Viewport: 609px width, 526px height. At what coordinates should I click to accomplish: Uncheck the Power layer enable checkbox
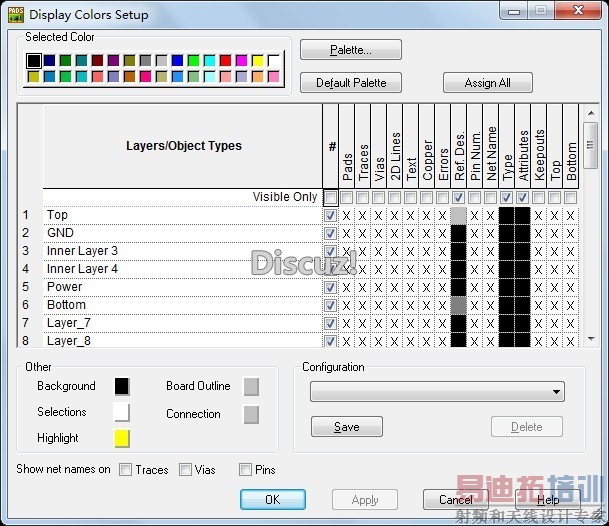tap(331, 287)
